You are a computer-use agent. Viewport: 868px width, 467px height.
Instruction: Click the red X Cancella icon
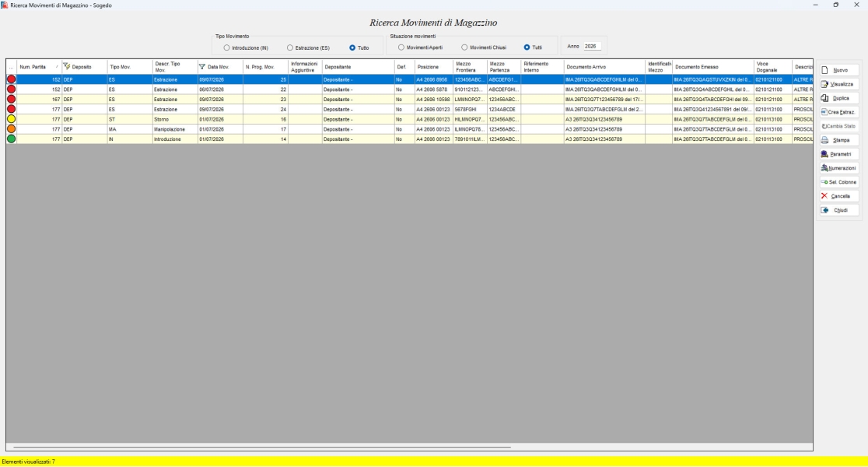824,196
